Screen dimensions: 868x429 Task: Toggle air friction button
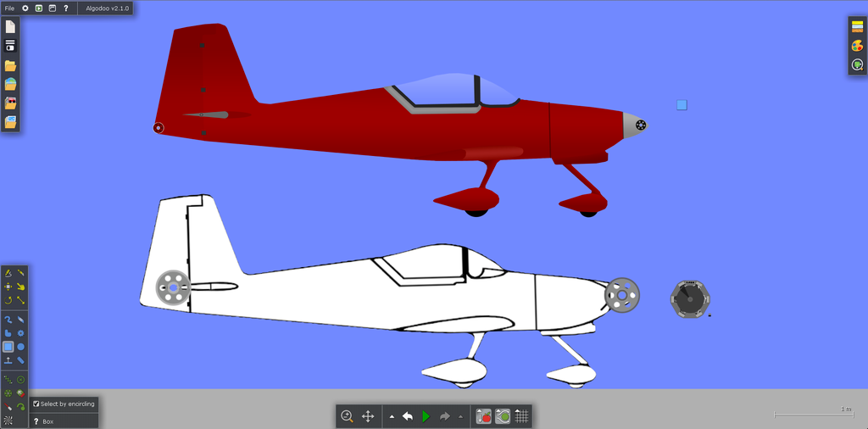[503, 416]
